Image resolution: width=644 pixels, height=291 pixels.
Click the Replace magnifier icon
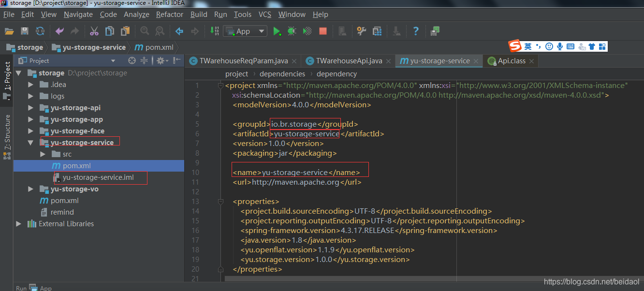(x=160, y=31)
